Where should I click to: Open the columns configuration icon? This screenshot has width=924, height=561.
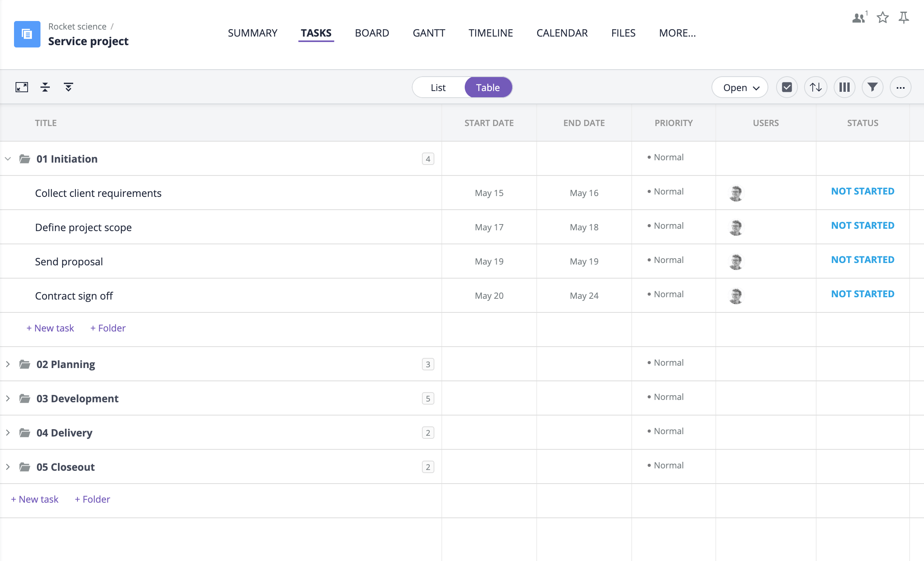(x=844, y=87)
